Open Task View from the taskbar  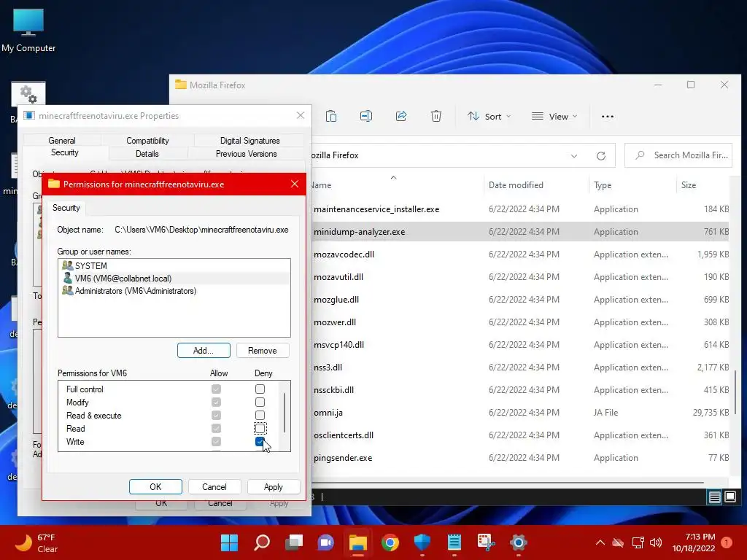pyautogui.click(x=294, y=542)
